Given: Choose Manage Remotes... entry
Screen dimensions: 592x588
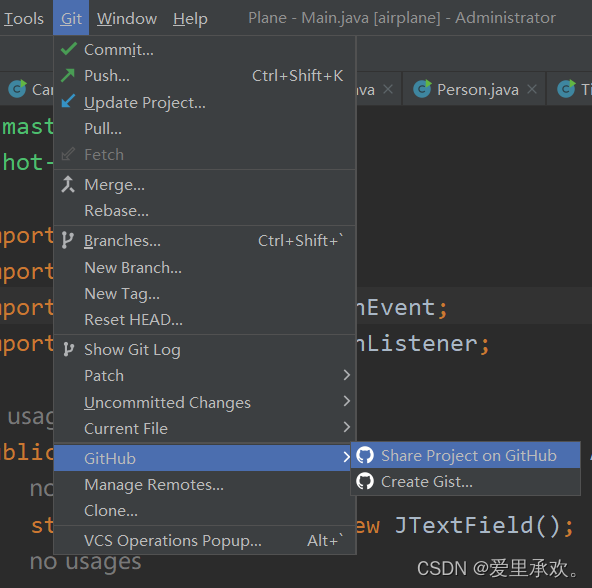Looking at the screenshot, I should 205,484.
